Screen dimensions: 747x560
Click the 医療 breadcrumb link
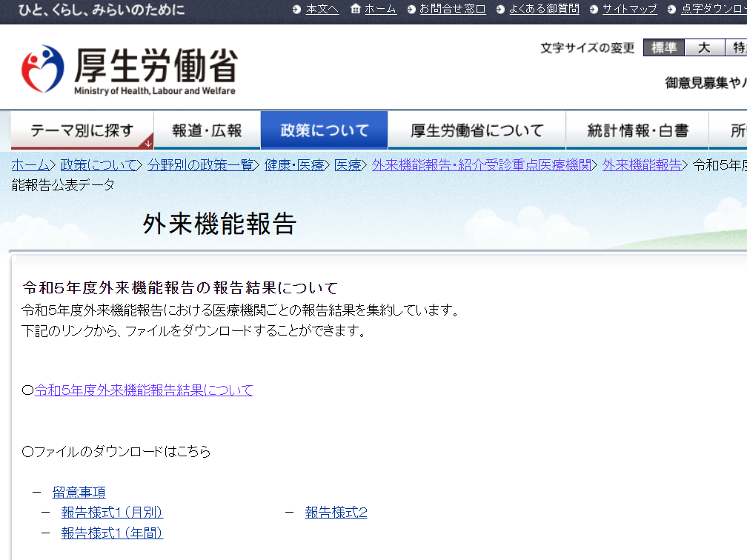pos(348,165)
